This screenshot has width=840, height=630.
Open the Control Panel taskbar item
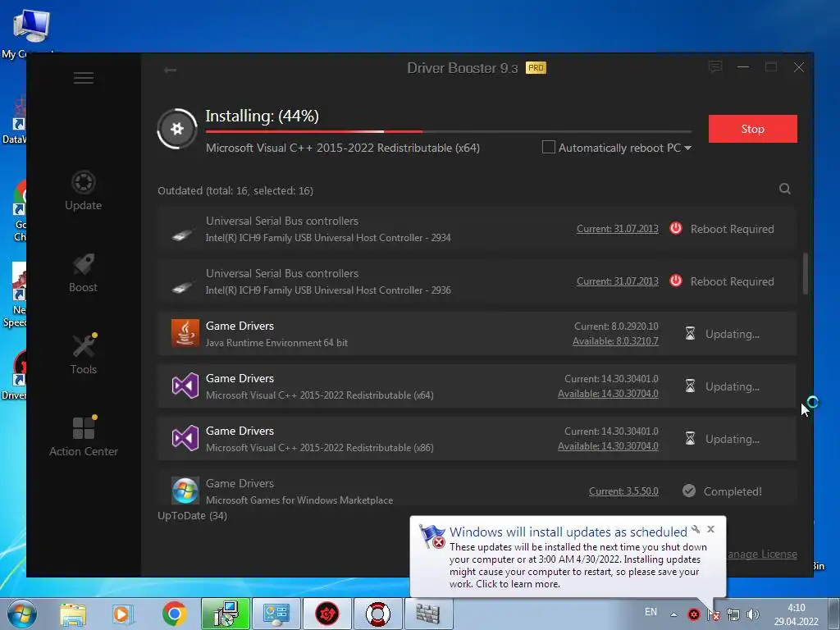click(276, 614)
